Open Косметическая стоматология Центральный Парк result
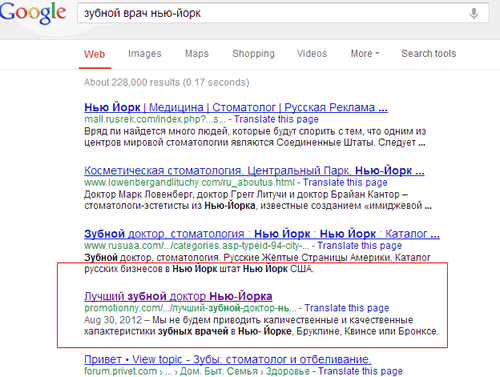The width and height of the screenshot is (500, 377). pos(254,170)
